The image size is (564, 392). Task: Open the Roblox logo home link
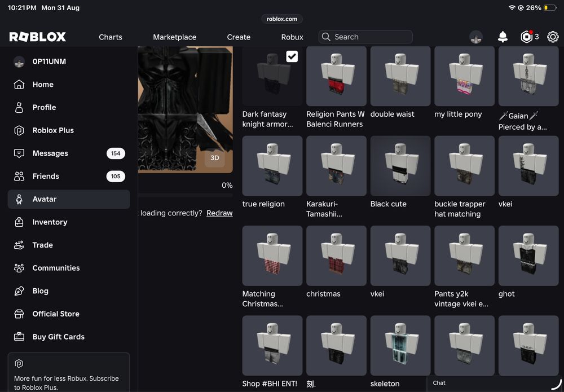pyautogui.click(x=37, y=37)
